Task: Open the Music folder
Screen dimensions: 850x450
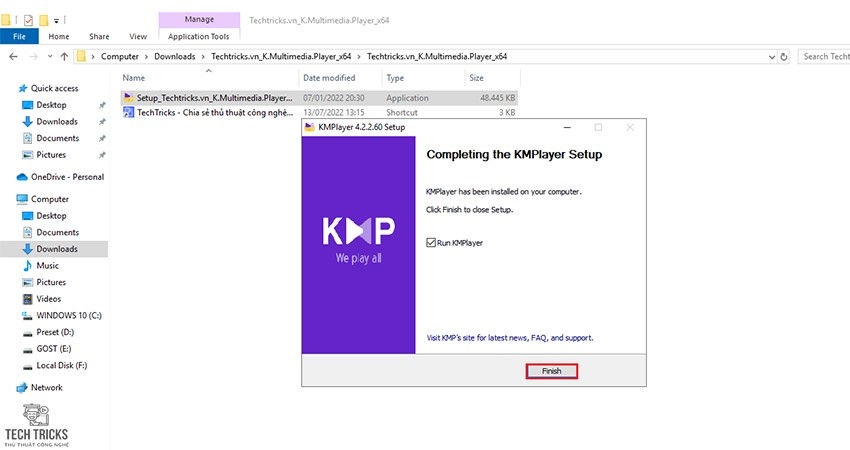Action: 47,266
